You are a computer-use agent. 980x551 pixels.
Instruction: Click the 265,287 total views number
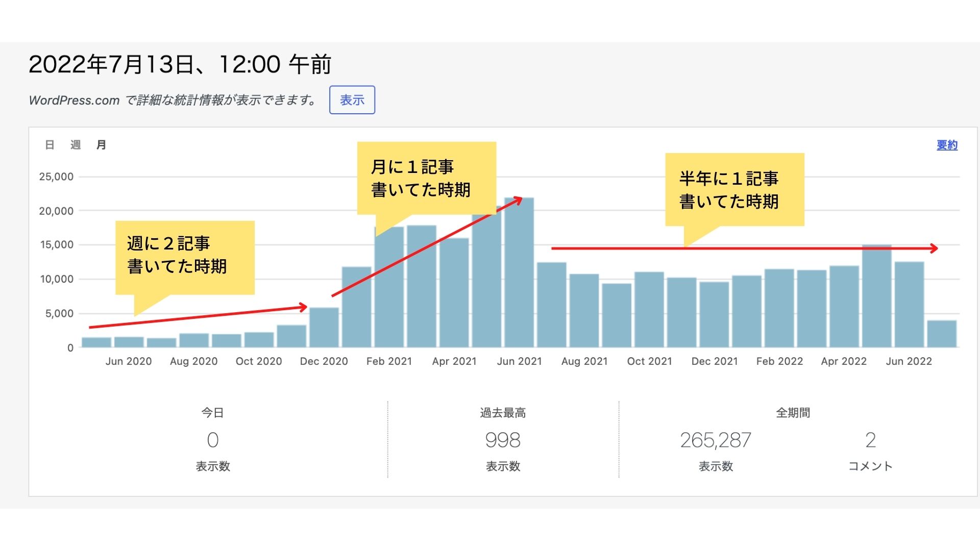[x=716, y=440]
